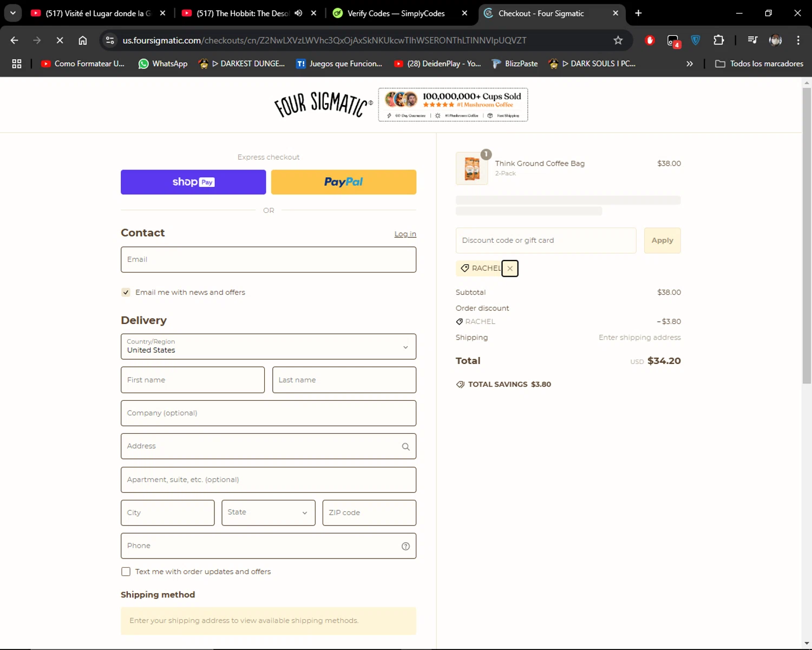View site information icon in address bar
Screen dimensions: 812x650
(x=110, y=40)
